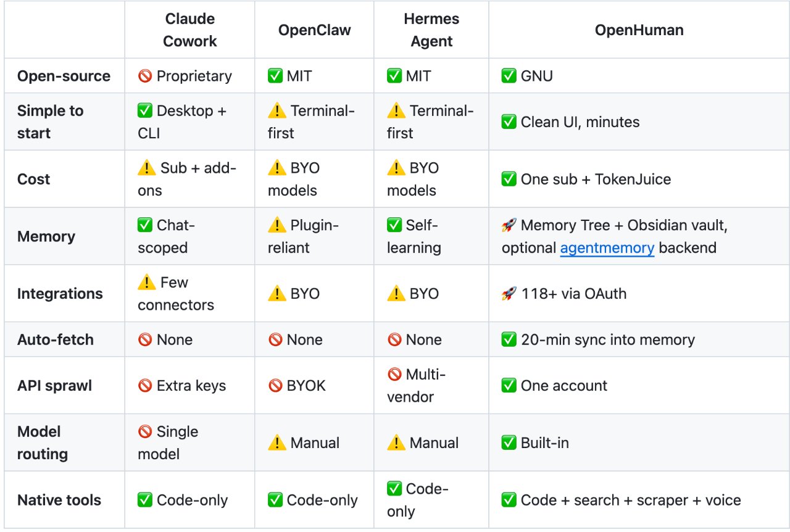Click the Native tools row label

click(59, 500)
